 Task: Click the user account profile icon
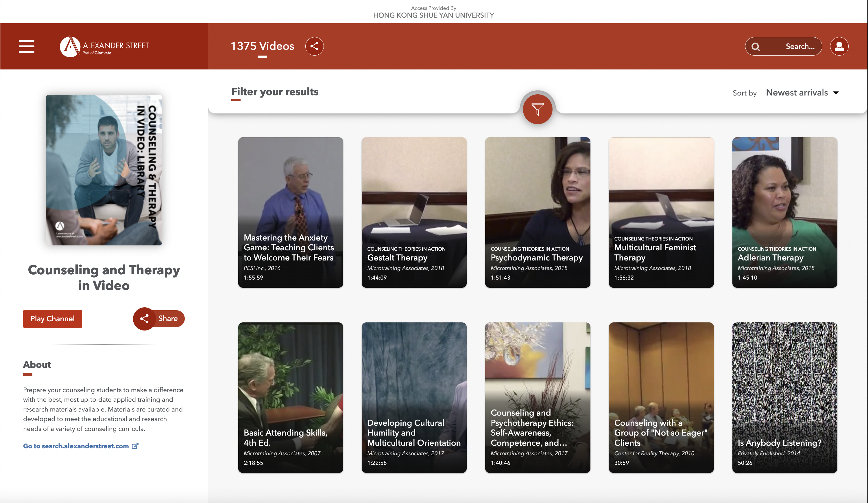click(839, 46)
